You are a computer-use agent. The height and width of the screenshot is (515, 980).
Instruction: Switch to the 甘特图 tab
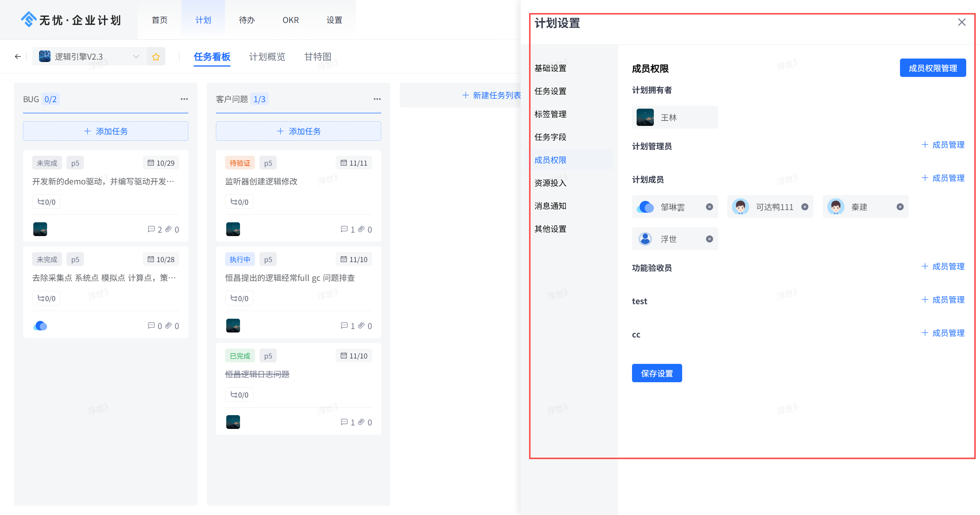(317, 57)
